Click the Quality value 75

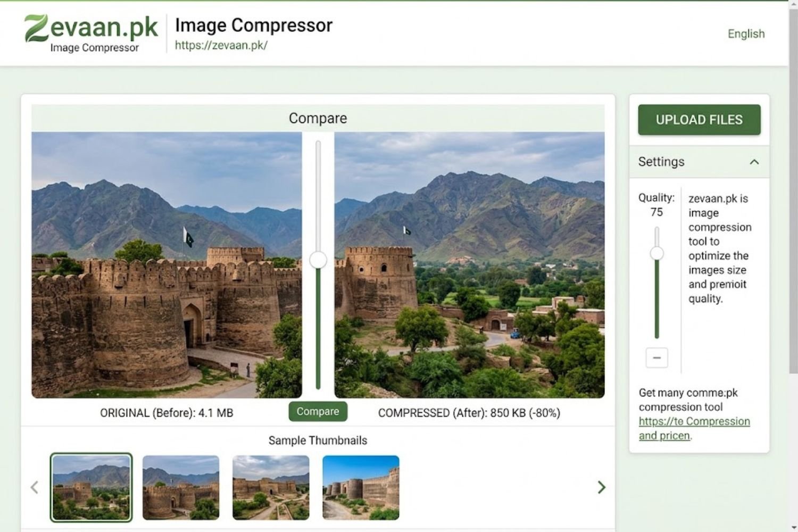tap(656, 212)
